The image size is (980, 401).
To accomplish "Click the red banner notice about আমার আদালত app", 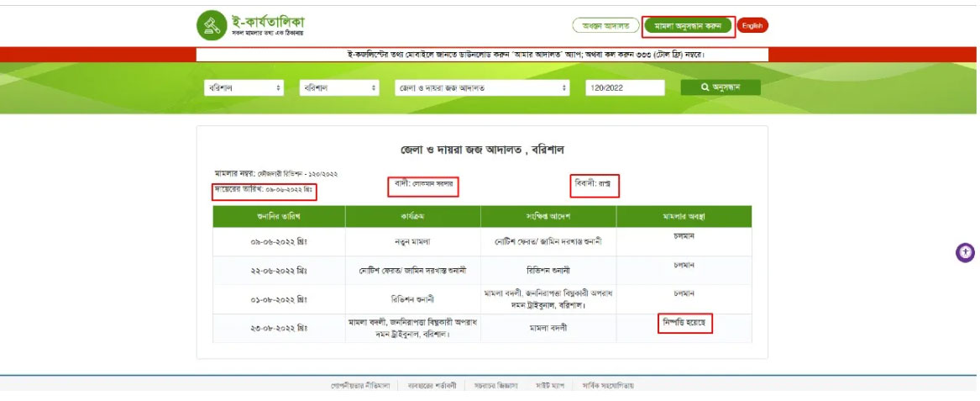I will [x=526, y=55].
